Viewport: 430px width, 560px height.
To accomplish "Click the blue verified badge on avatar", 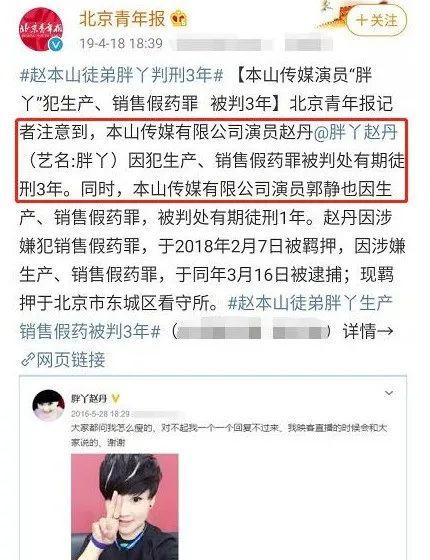I will click(56, 45).
